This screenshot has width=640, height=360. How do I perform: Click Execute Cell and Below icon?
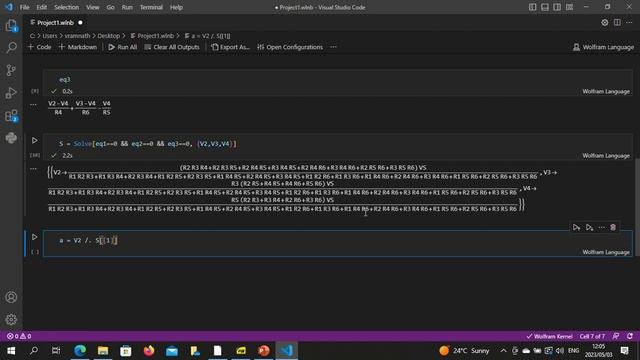[x=589, y=227]
